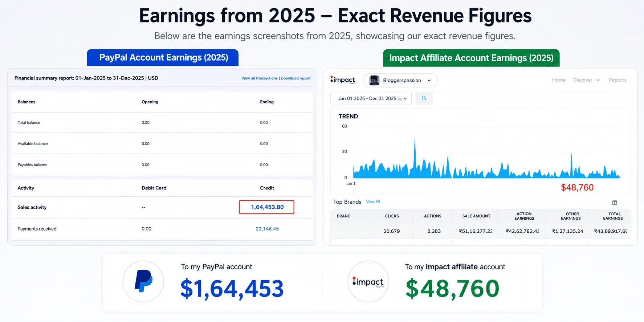Viewport: 644px width, 322px height.
Task: Click the round impact.com logo badge
Action: tap(368, 282)
